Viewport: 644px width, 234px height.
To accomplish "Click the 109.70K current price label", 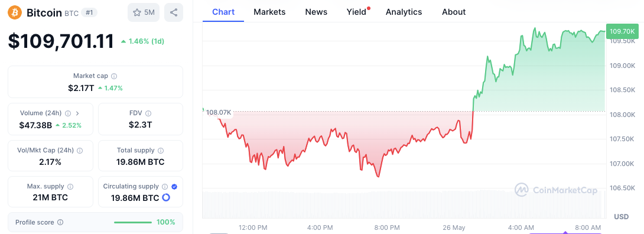I will click(622, 31).
